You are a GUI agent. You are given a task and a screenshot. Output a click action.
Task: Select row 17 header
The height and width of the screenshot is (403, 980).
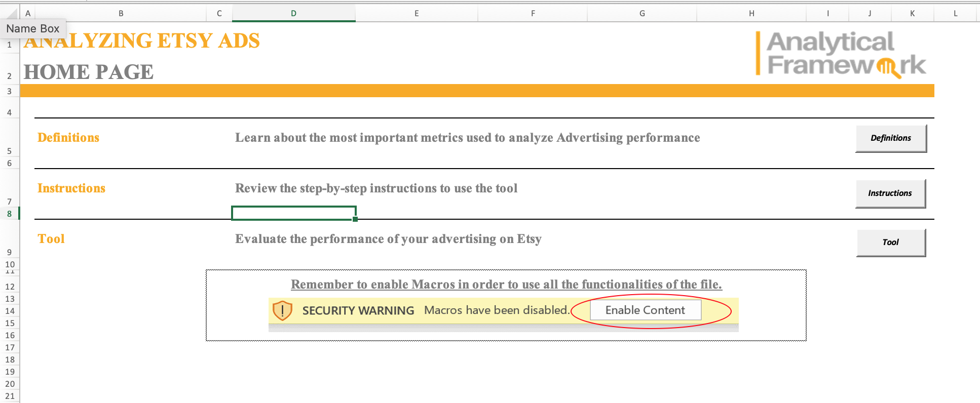point(10,347)
